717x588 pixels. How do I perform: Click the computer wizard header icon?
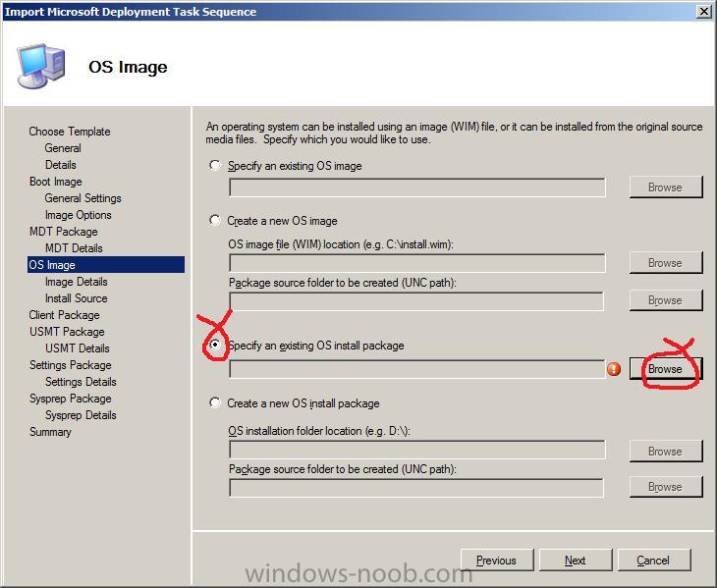(40, 66)
